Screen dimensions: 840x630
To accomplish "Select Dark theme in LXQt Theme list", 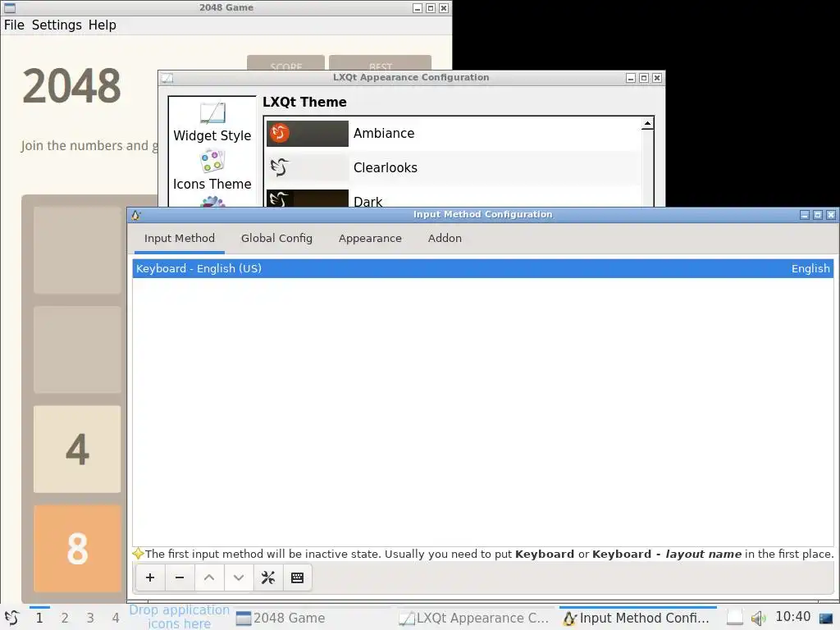I will 453,199.
